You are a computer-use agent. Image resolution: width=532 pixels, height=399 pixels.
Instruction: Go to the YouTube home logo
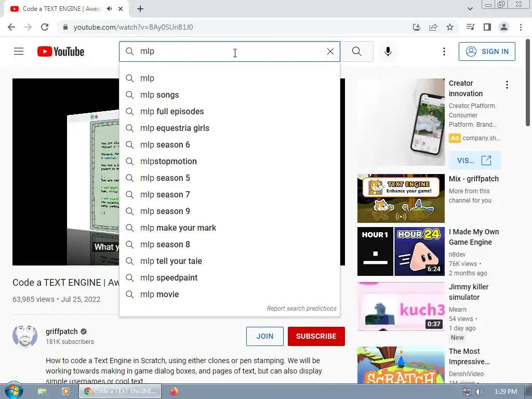coord(61,51)
